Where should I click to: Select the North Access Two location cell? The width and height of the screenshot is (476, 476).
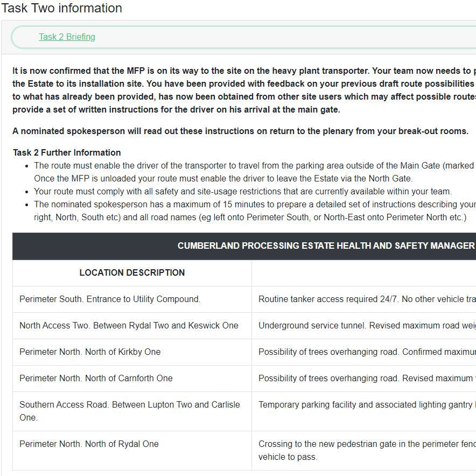[129, 325]
